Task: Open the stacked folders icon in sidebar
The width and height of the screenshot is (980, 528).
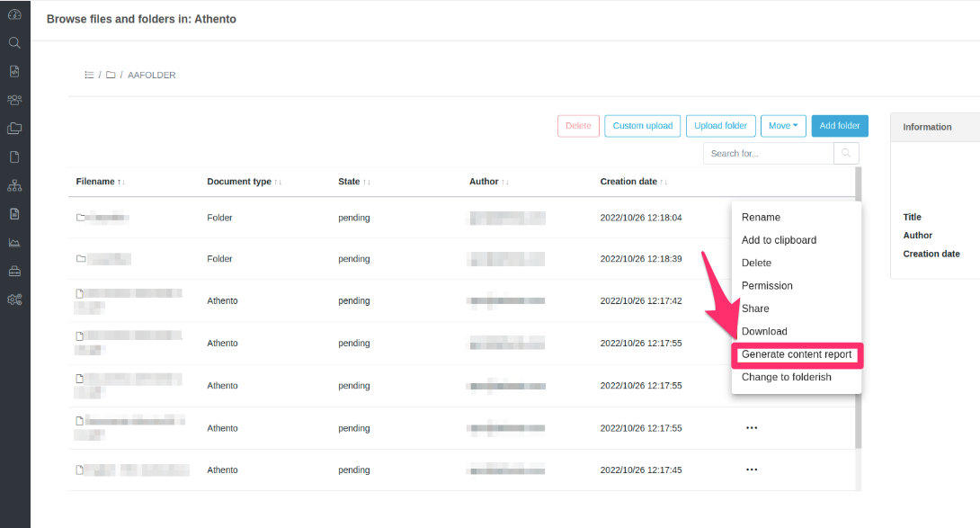Action: [x=14, y=129]
